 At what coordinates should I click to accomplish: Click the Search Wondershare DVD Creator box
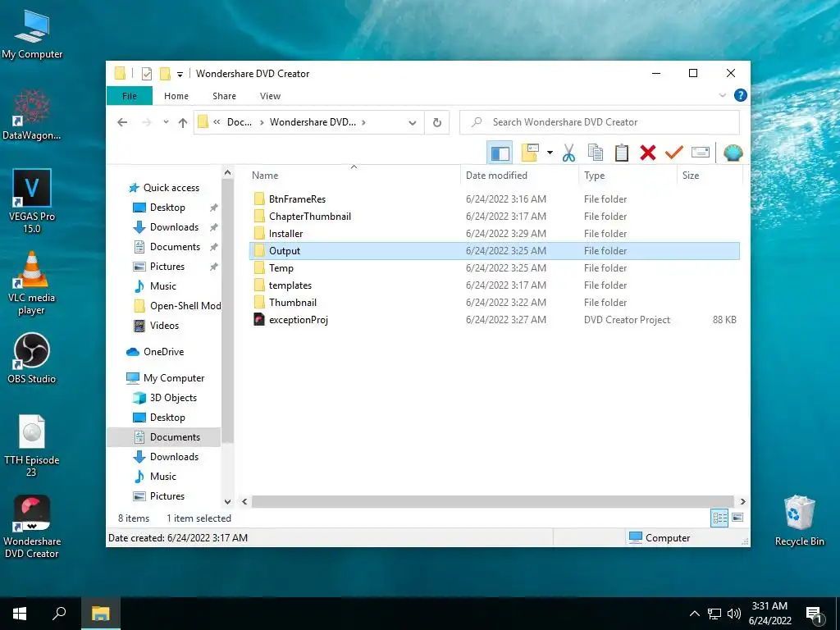pos(600,122)
